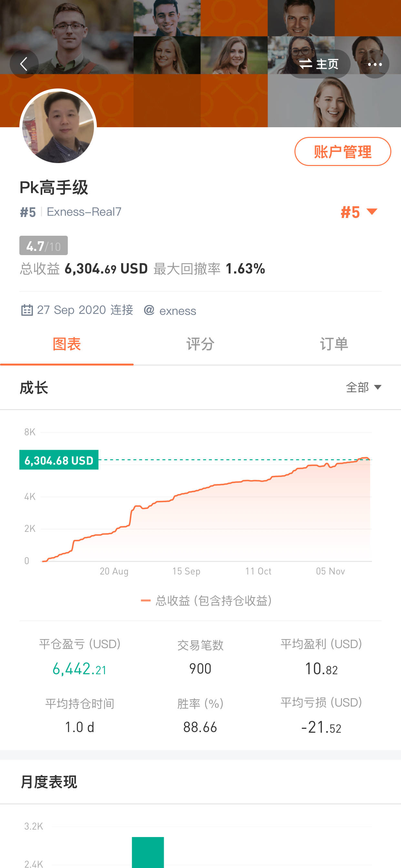Tap the 主页 switch button
The height and width of the screenshot is (868, 401).
(x=319, y=64)
